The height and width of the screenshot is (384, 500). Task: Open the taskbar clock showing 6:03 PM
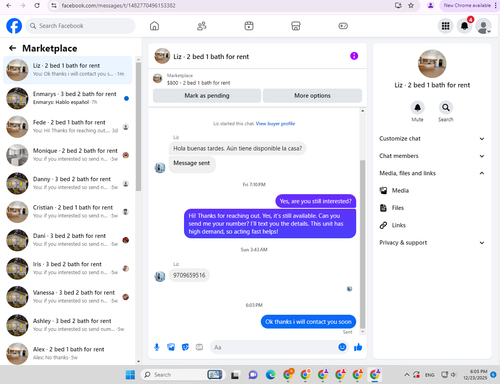475,375
